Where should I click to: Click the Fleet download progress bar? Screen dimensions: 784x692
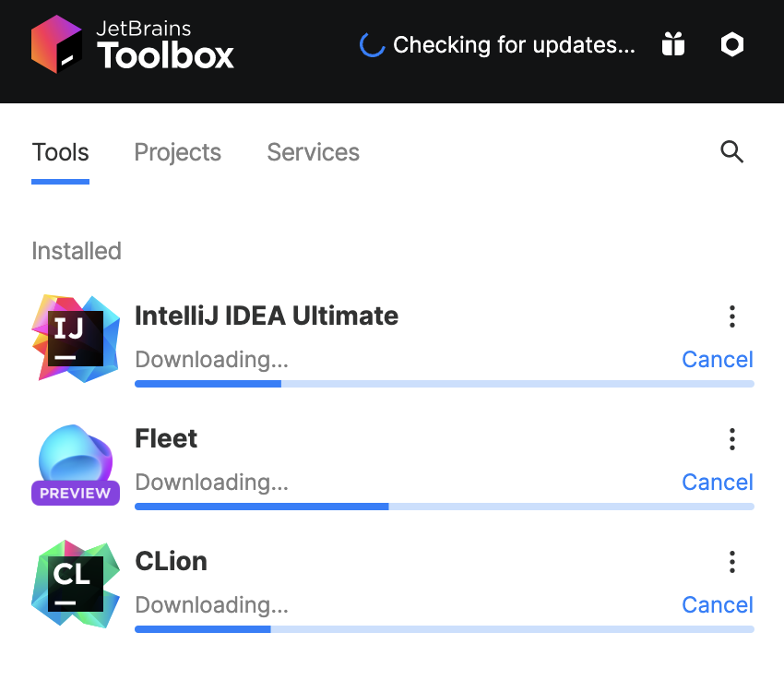[x=444, y=507]
